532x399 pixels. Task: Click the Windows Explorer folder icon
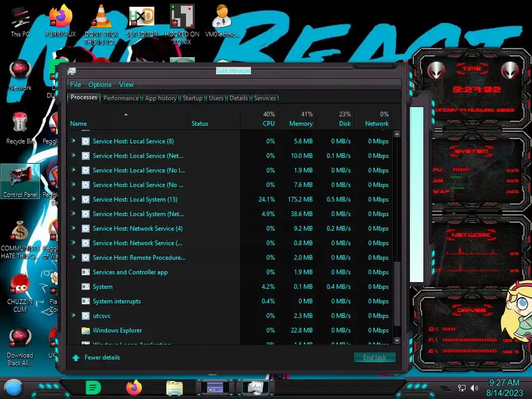tap(86, 330)
